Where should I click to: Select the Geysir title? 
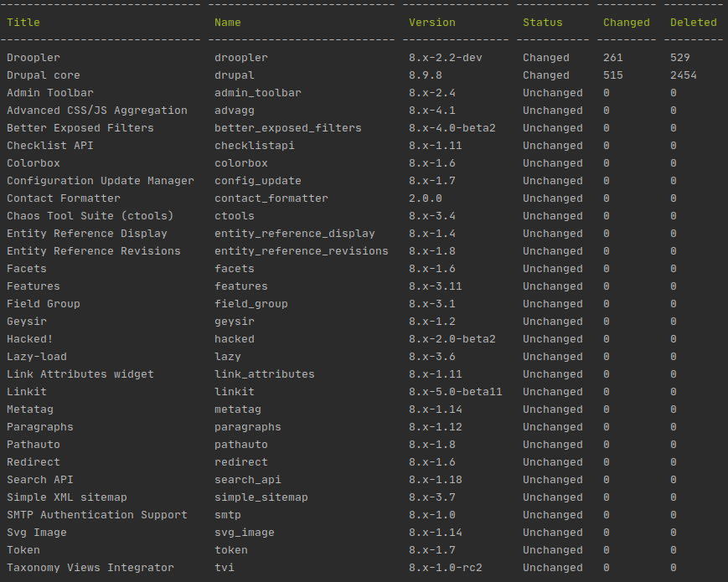(27, 322)
